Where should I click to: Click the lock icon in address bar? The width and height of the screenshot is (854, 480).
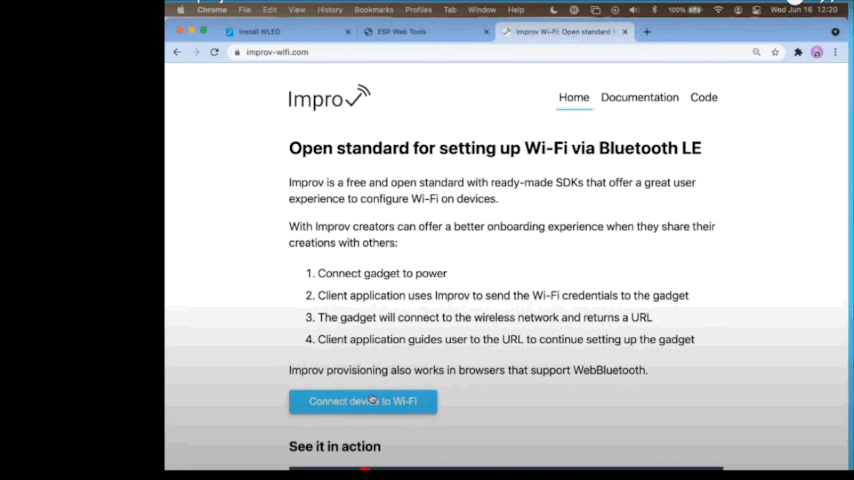[237, 52]
